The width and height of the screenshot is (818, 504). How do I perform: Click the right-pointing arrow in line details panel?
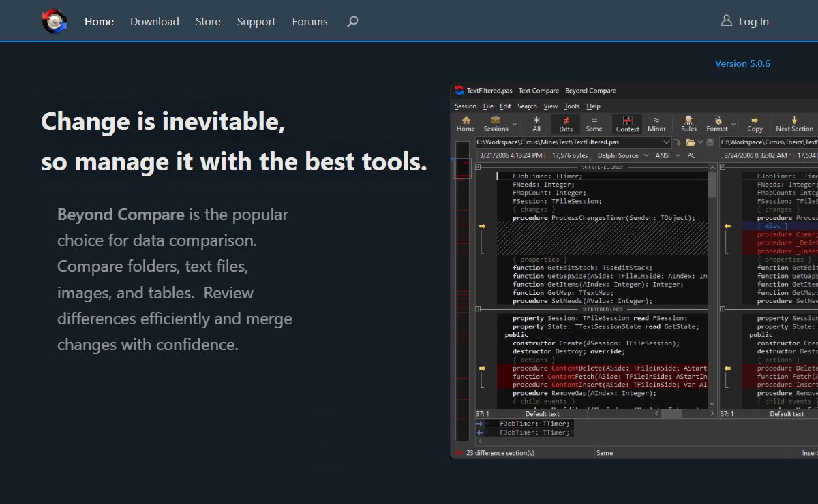tap(480, 424)
